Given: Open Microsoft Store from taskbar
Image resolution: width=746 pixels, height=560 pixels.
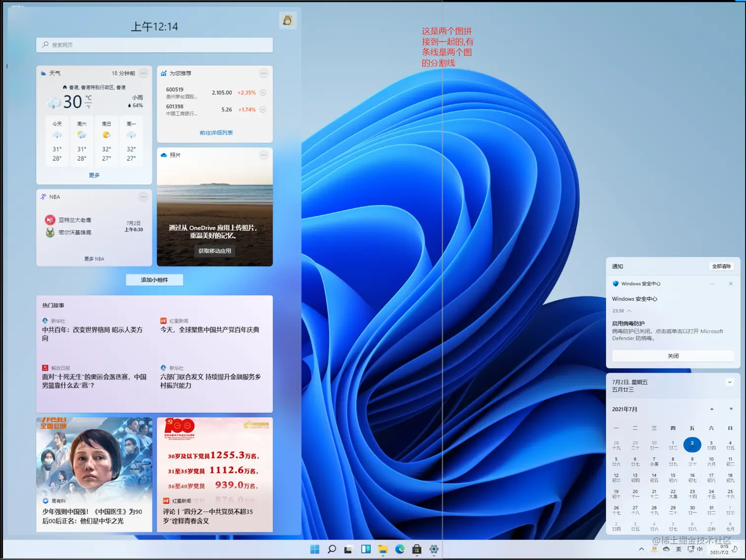Looking at the screenshot, I should point(417,549).
